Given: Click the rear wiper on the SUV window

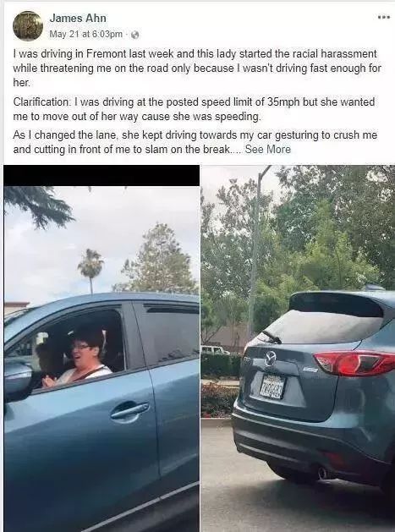Looking at the screenshot, I should 271,336.
